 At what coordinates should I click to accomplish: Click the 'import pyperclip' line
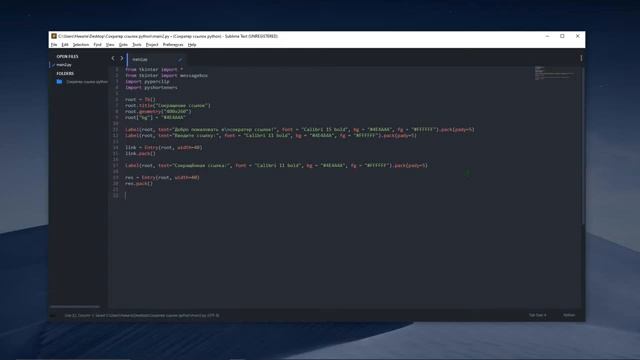pyautogui.click(x=147, y=81)
